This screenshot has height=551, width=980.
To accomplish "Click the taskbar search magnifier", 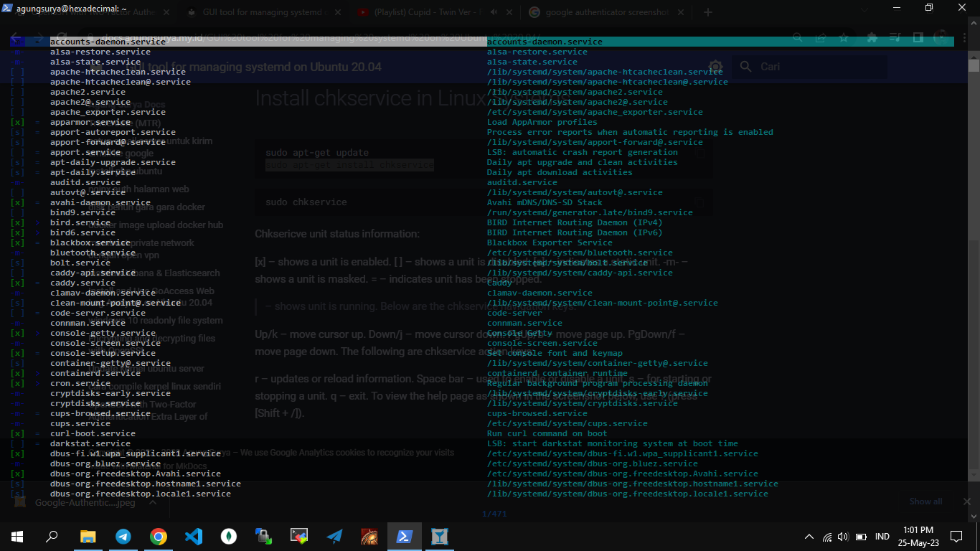I will [52, 536].
